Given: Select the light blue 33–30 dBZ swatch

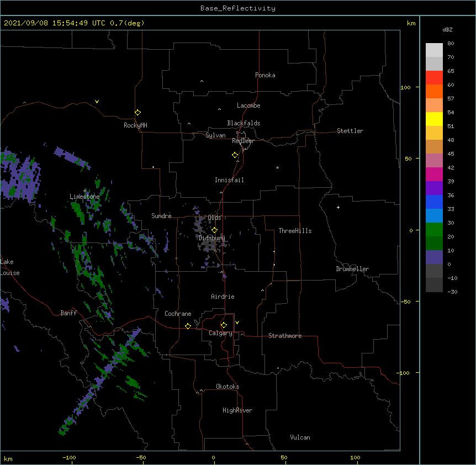Looking at the screenshot, I should [x=434, y=216].
